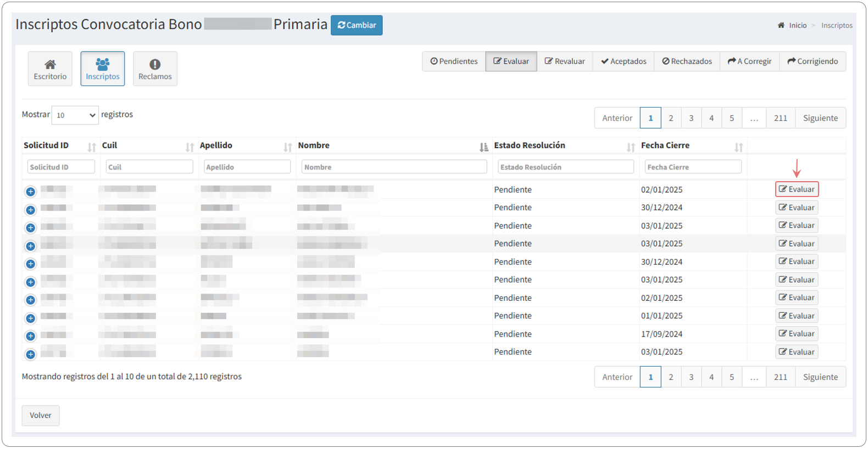Expand first row with plus icon
This screenshot has height=449, width=868.
coord(31,192)
